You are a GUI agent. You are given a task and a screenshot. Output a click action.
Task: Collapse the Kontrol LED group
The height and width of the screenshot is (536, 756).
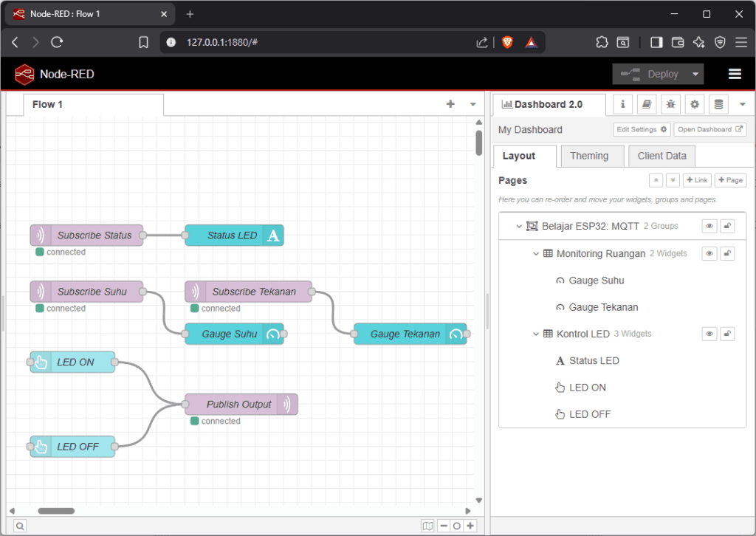[x=536, y=334]
